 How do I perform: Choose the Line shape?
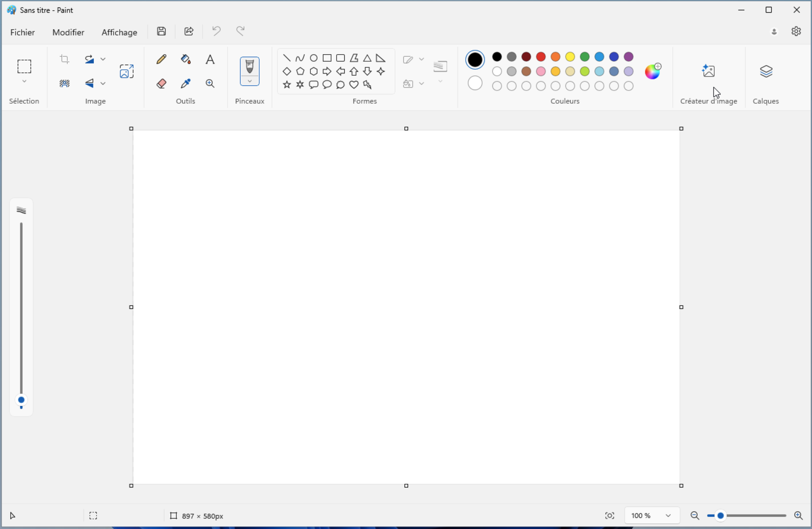(287, 58)
